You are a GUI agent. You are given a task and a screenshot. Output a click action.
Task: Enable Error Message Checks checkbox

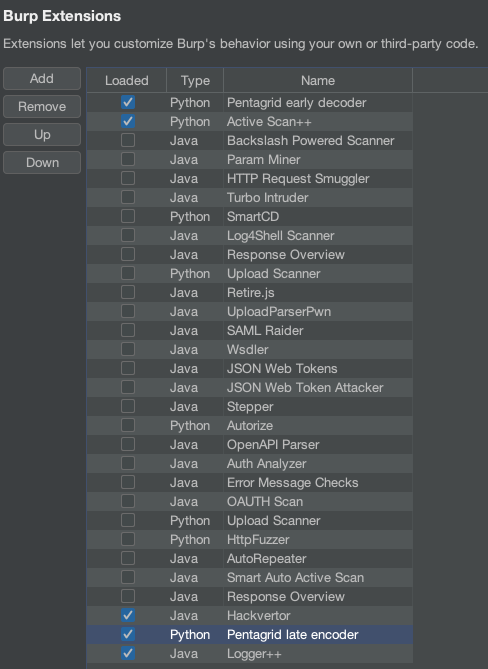pos(128,482)
